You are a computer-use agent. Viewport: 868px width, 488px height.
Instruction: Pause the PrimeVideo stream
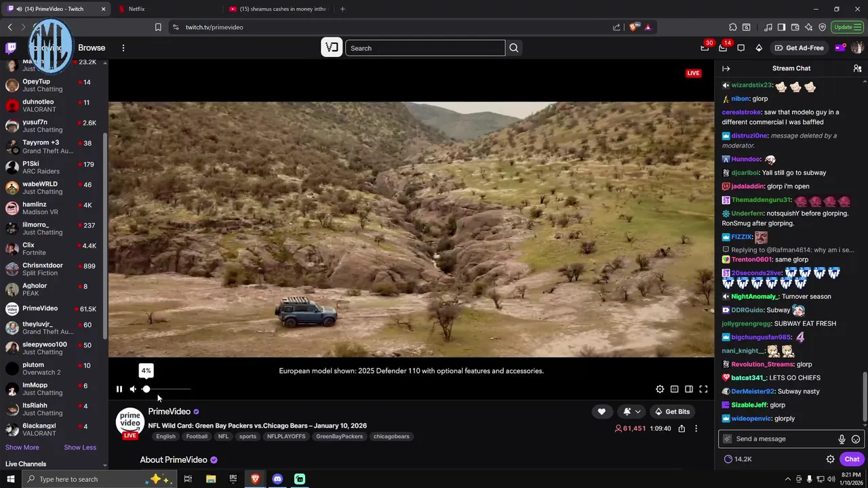point(119,389)
